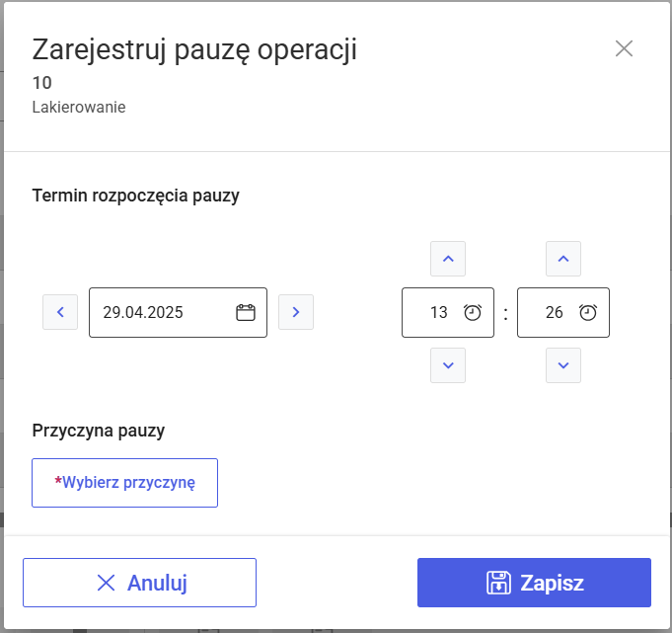This screenshot has width=672, height=633.
Task: Advance date to the next day
Action: [296, 313]
